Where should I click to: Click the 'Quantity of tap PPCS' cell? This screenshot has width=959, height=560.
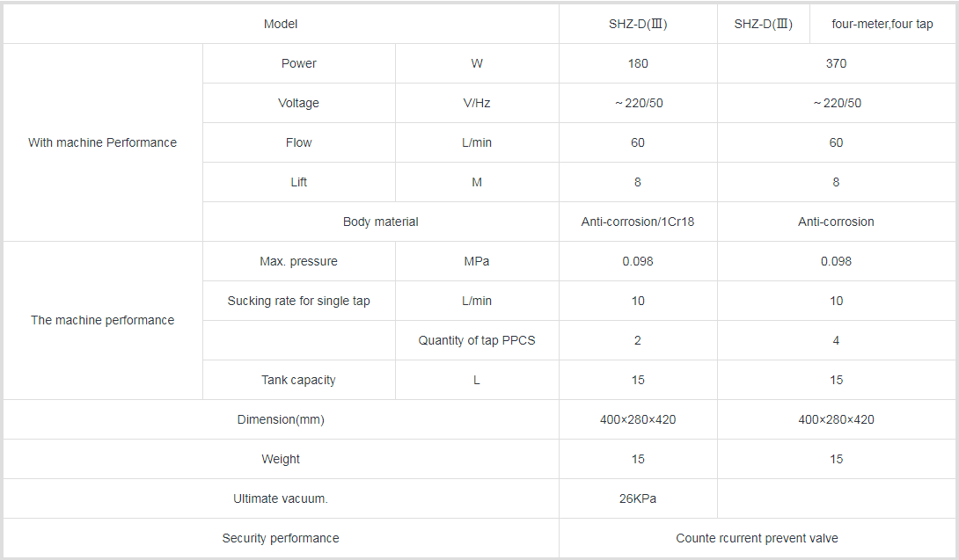(x=477, y=340)
